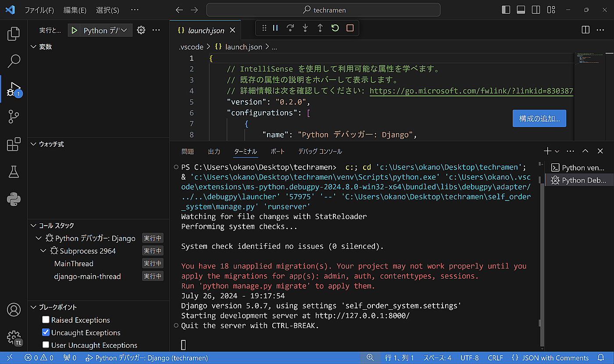Screen dimensions: 614x364
Task: Go forward with navigation arrow
Action: [194, 10]
